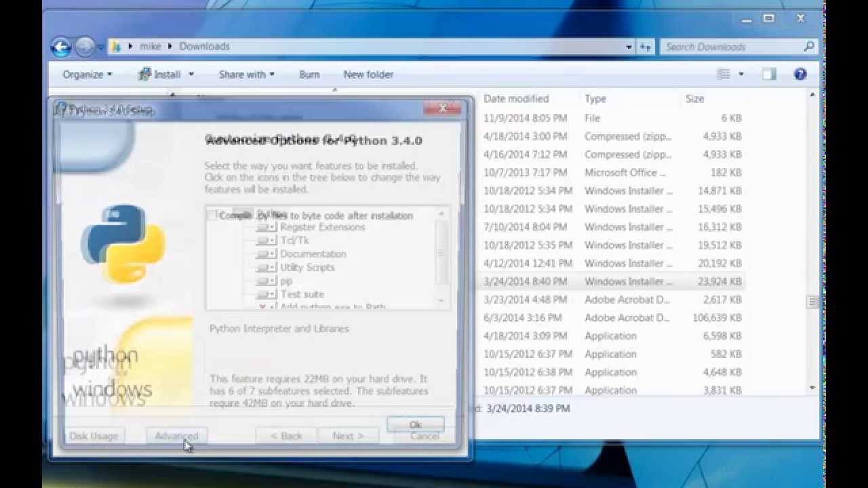
Task: Select the Test suite tree label
Action: pyautogui.click(x=302, y=294)
